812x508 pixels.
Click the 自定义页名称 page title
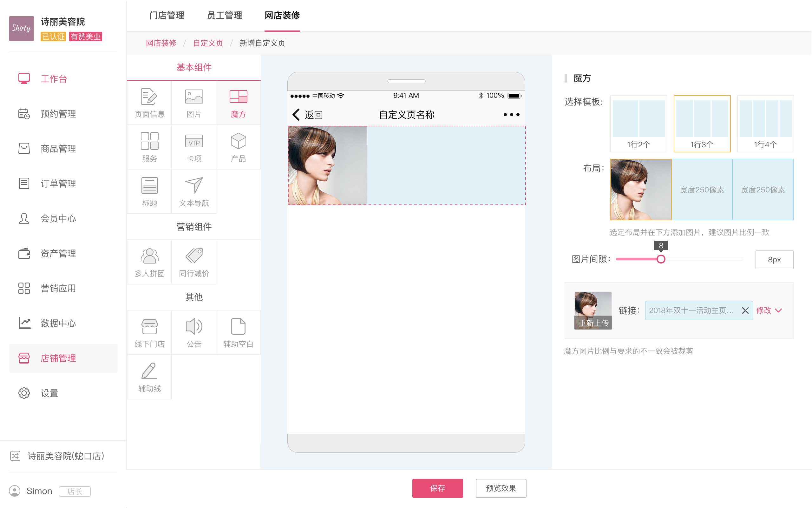click(406, 115)
